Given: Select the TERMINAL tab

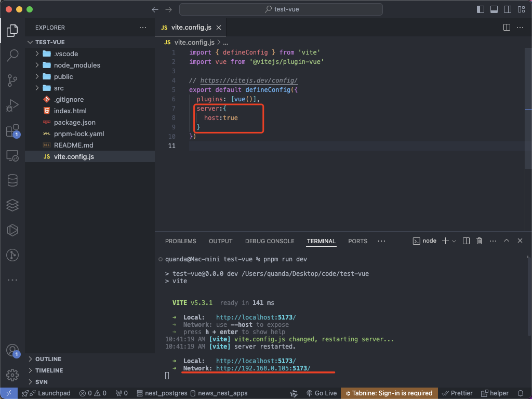Looking at the screenshot, I should pyautogui.click(x=321, y=241).
